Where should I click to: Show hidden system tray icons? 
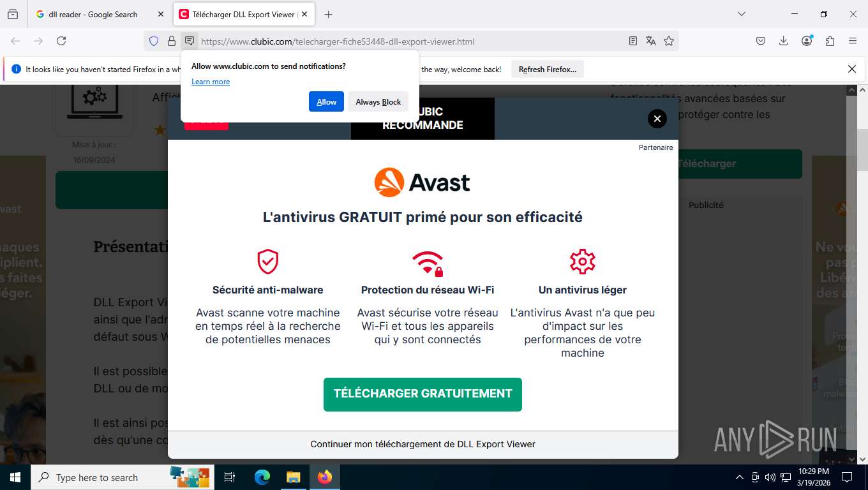click(740, 477)
